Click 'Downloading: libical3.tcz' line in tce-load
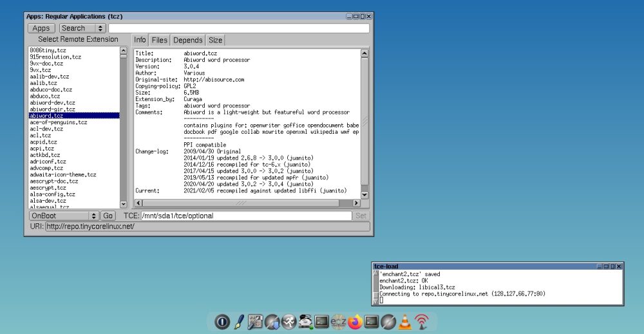 pyautogui.click(x=417, y=287)
